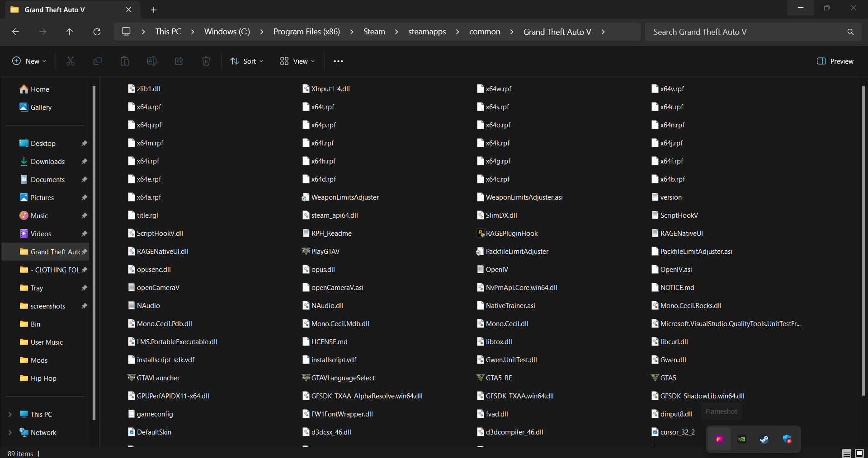Click the Refresh icon
Screen dimensions: 868x458
(97, 32)
